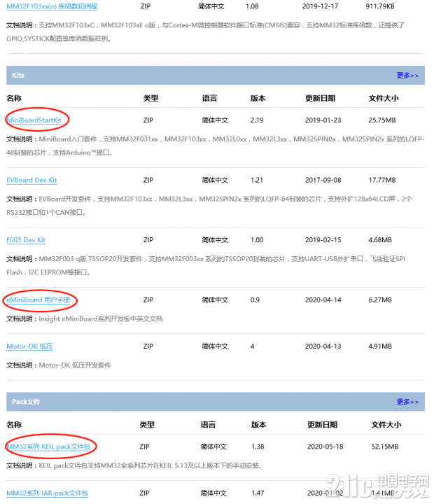This screenshot has width=434, height=504.
Task: Click the Motor-DK 低压开发套件 description text
Action: 75,365
